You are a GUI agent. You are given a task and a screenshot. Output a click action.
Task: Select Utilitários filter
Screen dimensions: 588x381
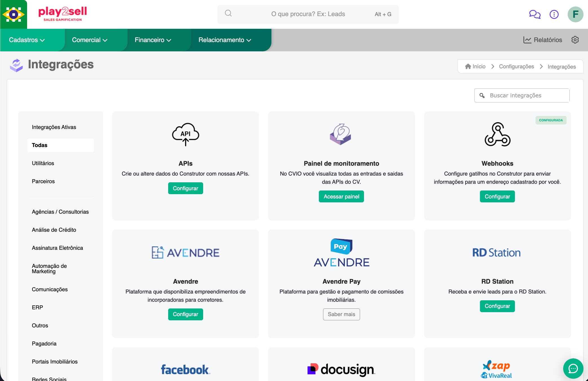(60, 163)
